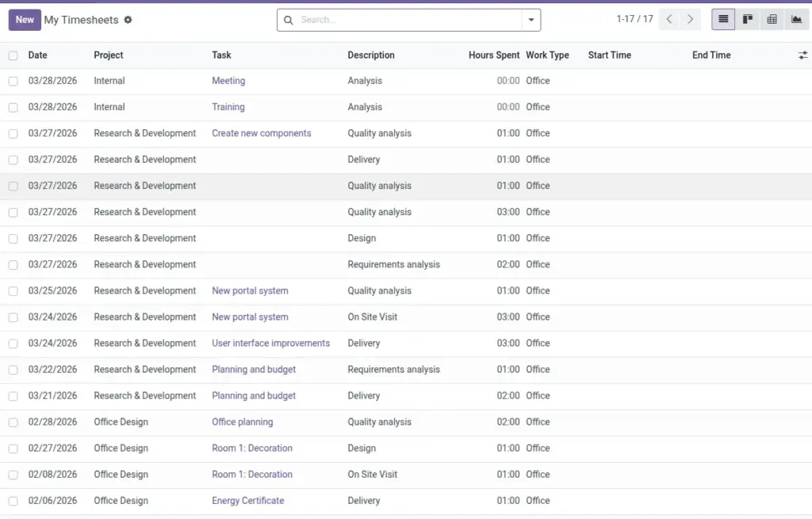812x519 pixels.
Task: Switch to kanban view
Action: [x=747, y=20]
